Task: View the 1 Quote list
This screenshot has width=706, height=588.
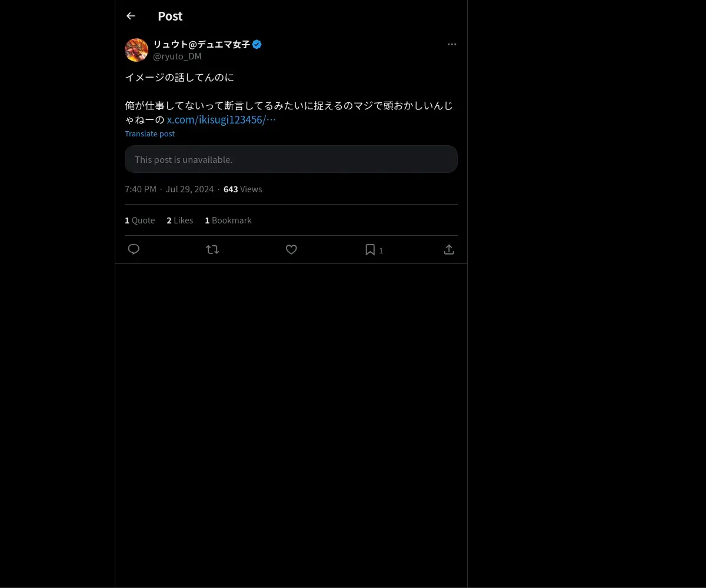Action: (x=140, y=220)
